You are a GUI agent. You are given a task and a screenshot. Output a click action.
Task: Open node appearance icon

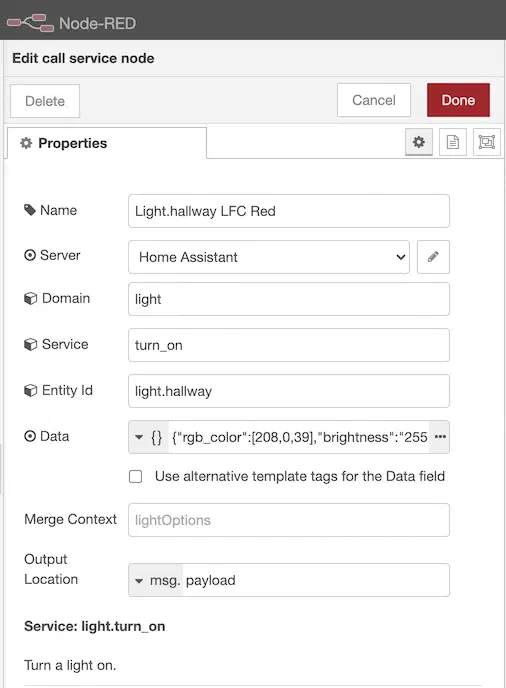487,142
